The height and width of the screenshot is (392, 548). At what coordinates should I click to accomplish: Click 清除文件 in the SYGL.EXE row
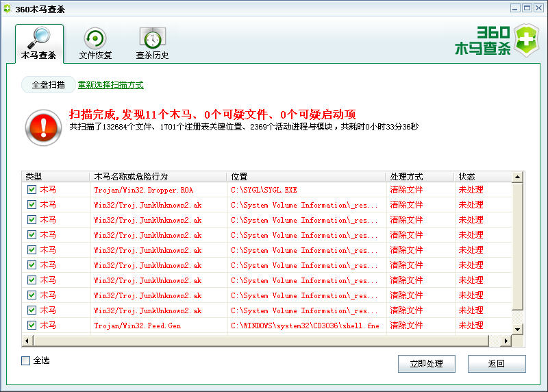[x=406, y=190]
